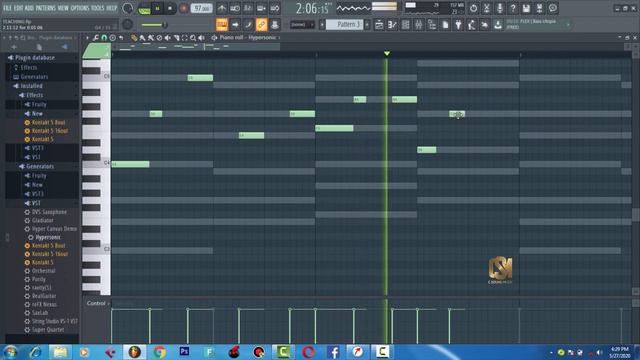Screen dimensions: 640x360
Task: Click the save project floppy icon
Action: [x=526, y=8]
